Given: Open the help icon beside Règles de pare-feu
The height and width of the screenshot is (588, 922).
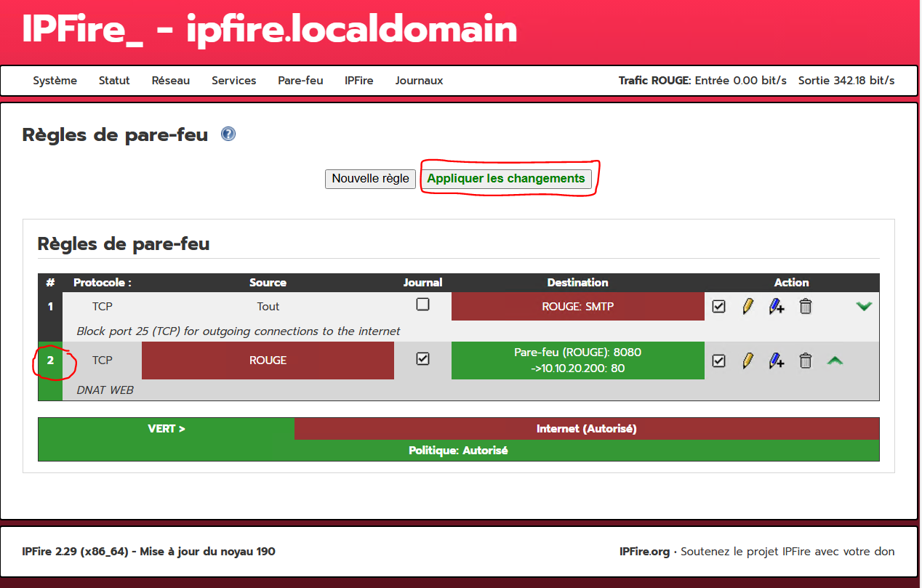Looking at the screenshot, I should [x=228, y=134].
